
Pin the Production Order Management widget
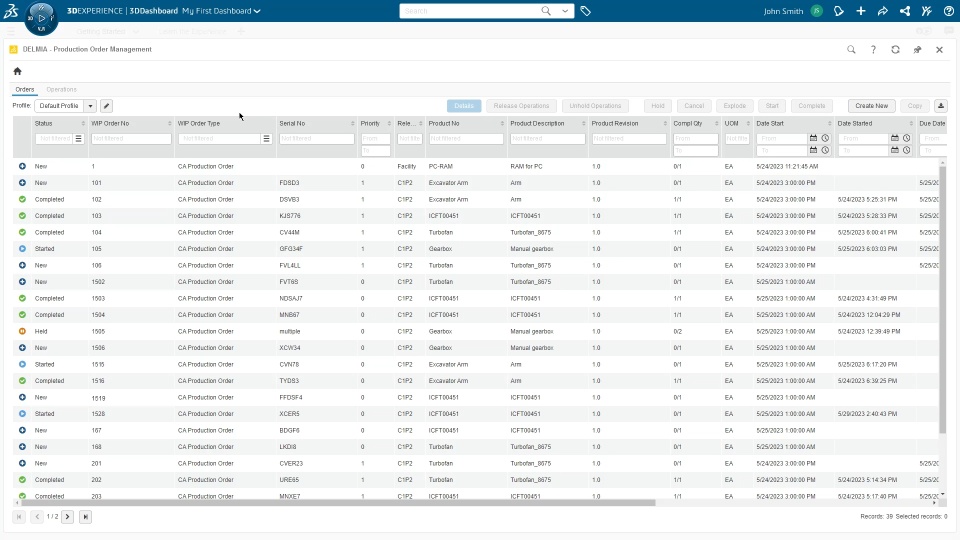917,50
